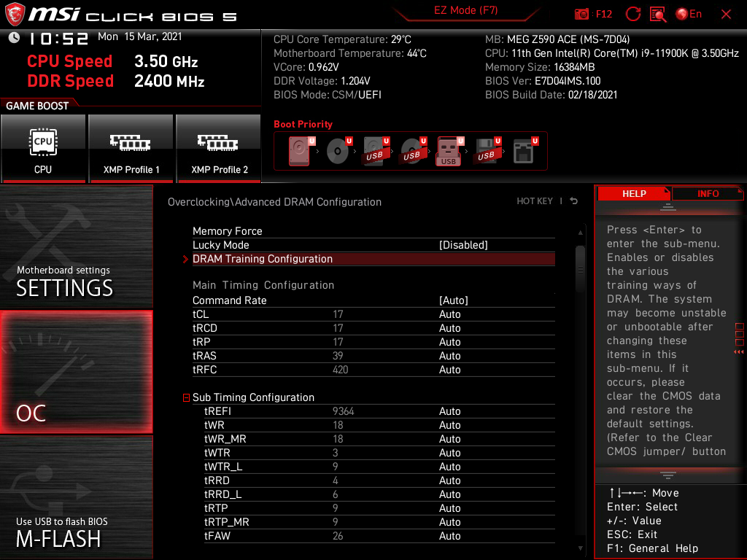The image size is (747, 560).
Task: Select the tRFC Auto value field
Action: tap(449, 370)
